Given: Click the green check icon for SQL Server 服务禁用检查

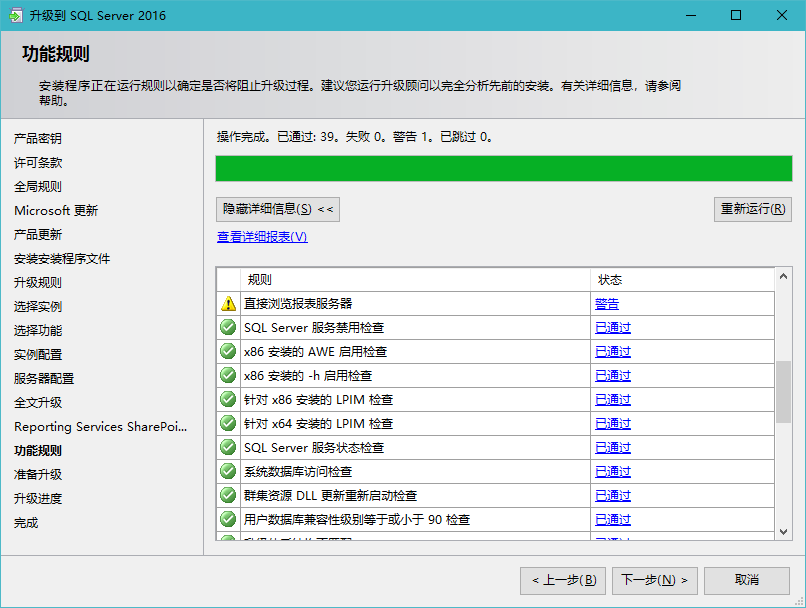Looking at the screenshot, I should coord(227,327).
